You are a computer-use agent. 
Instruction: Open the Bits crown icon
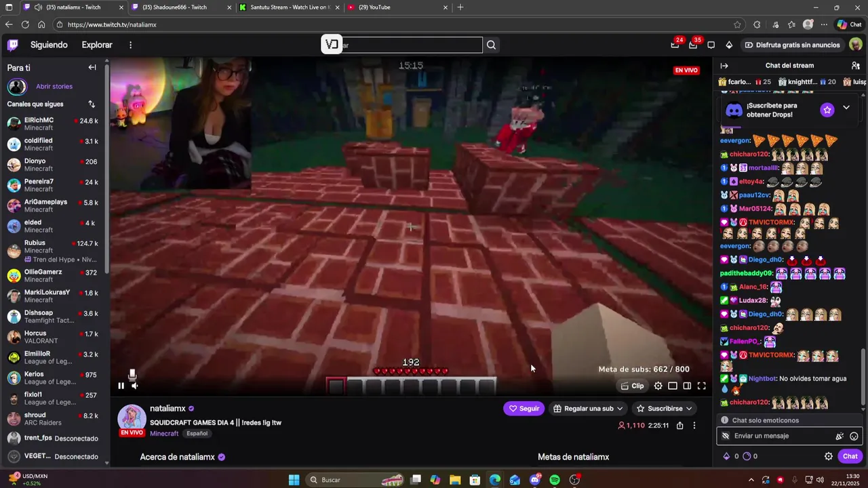729,45
